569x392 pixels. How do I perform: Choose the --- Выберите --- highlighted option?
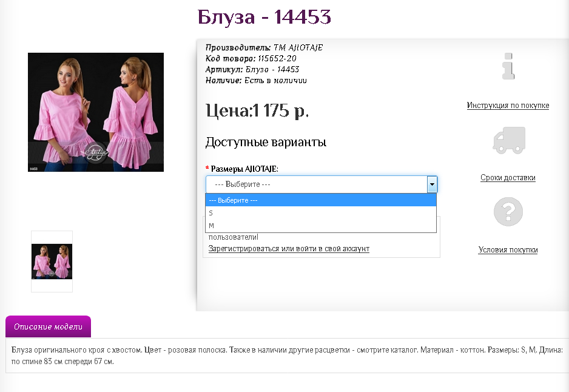tap(321, 200)
